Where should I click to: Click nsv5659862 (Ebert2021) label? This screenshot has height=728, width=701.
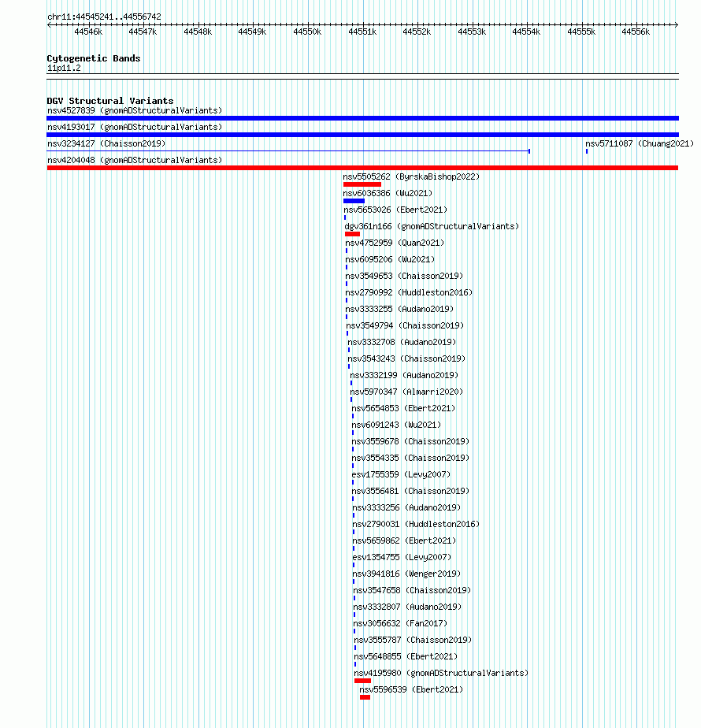404,541
